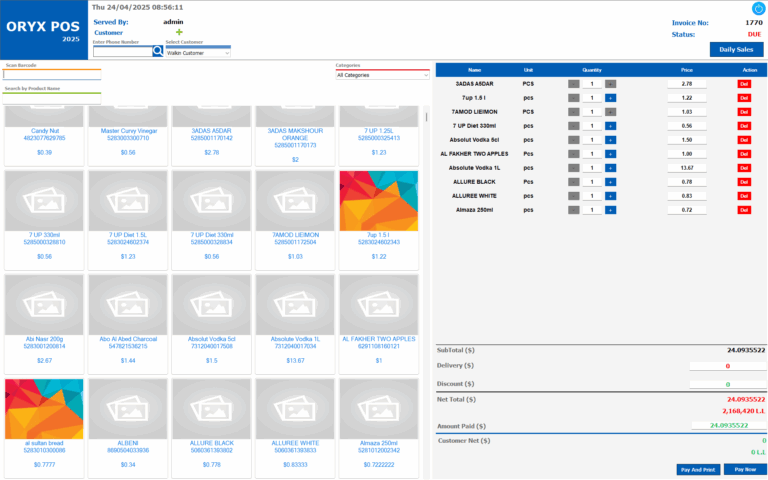Increase quantity of Absolut Vodka 5cl

tap(610, 140)
